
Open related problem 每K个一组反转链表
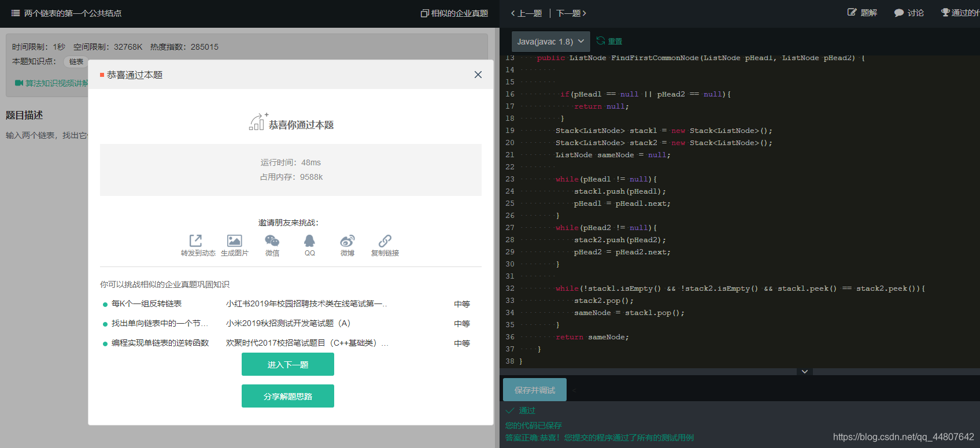[x=146, y=303]
